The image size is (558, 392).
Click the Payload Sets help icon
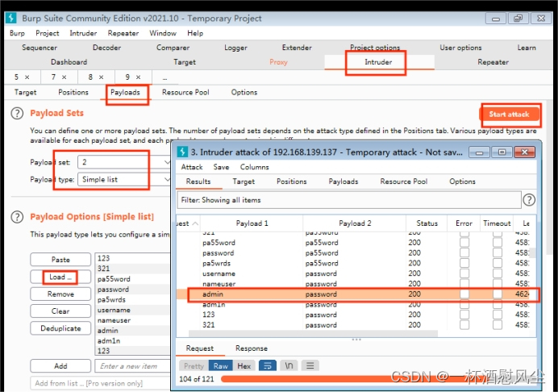(17, 114)
